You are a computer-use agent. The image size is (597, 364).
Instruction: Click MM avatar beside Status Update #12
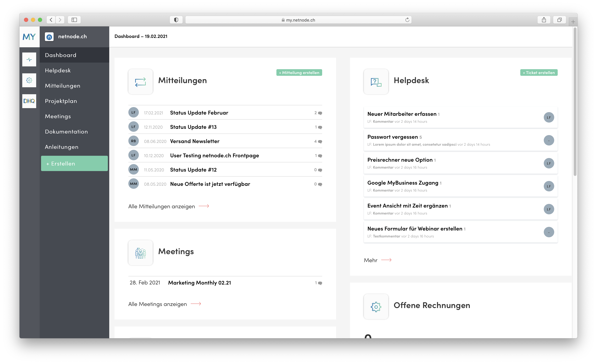coord(133,169)
